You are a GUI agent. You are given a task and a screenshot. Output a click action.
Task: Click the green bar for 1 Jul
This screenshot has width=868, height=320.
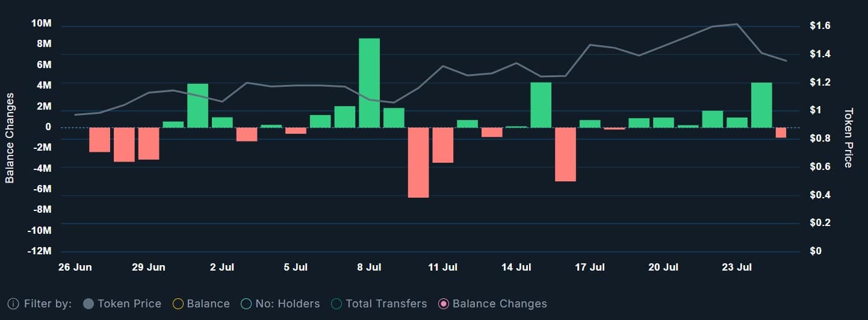click(x=197, y=105)
